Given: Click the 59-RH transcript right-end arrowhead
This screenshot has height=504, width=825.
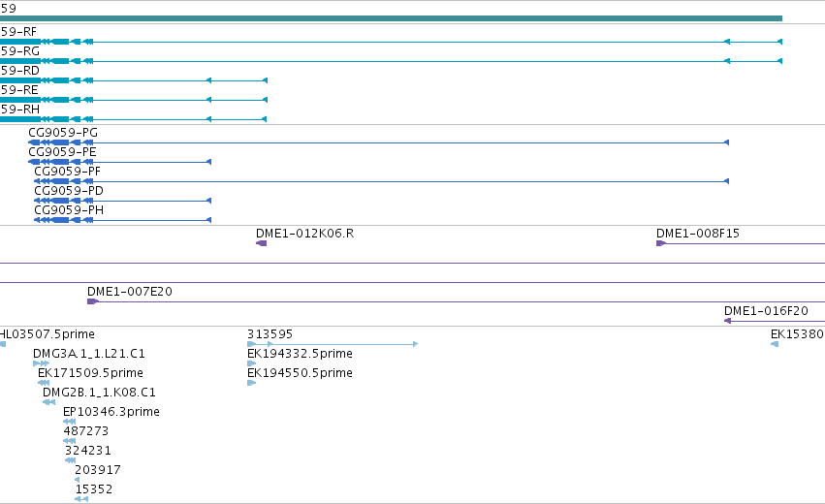Looking at the screenshot, I should click(265, 119).
